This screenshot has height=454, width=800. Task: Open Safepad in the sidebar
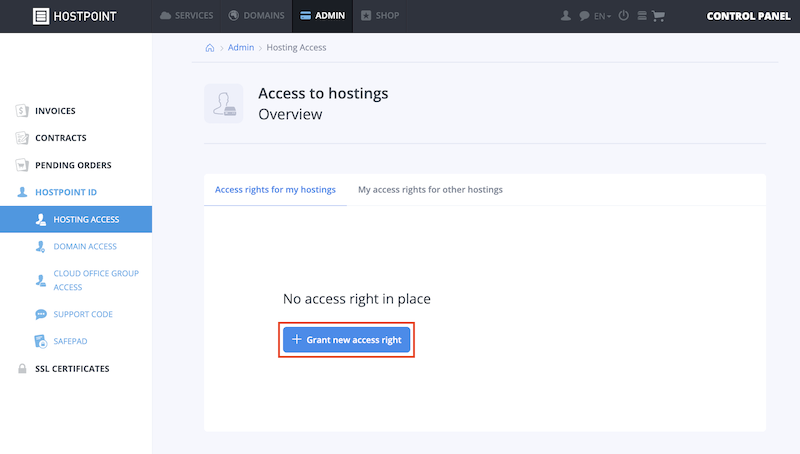click(x=70, y=341)
